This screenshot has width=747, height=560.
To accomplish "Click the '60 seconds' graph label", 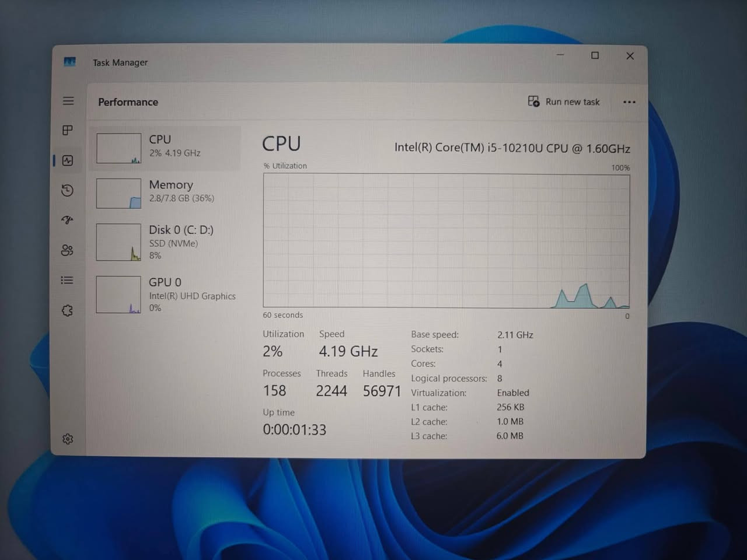I will pyautogui.click(x=283, y=315).
